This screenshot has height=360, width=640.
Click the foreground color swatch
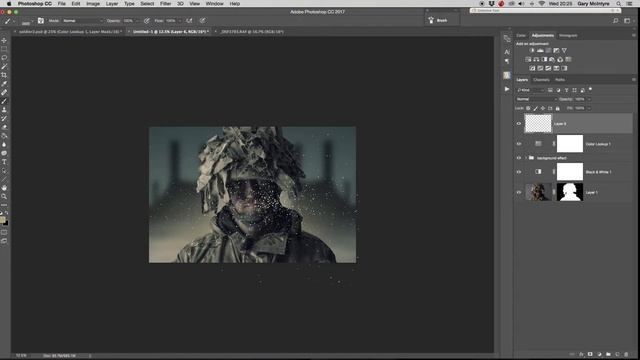click(2, 220)
